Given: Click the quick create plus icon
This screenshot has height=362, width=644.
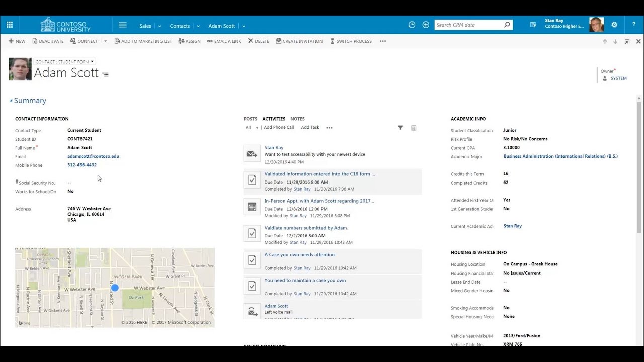Looking at the screenshot, I should (426, 25).
